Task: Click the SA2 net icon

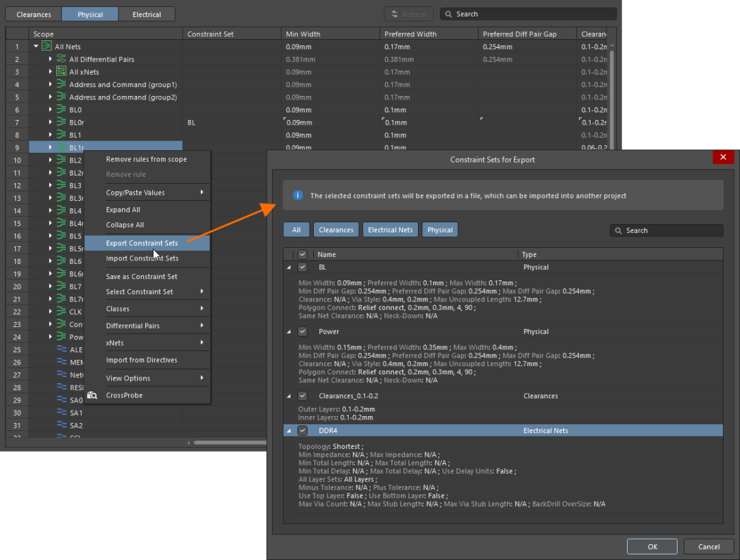Action: click(62, 425)
